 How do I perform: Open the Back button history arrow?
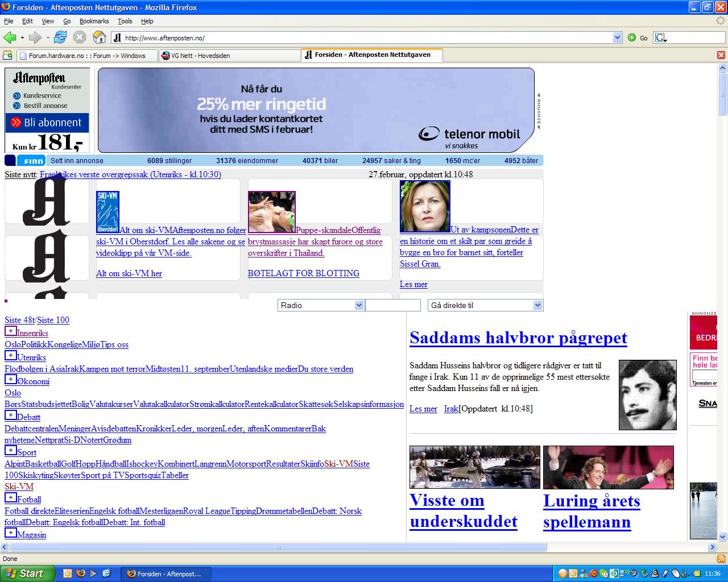(22, 38)
